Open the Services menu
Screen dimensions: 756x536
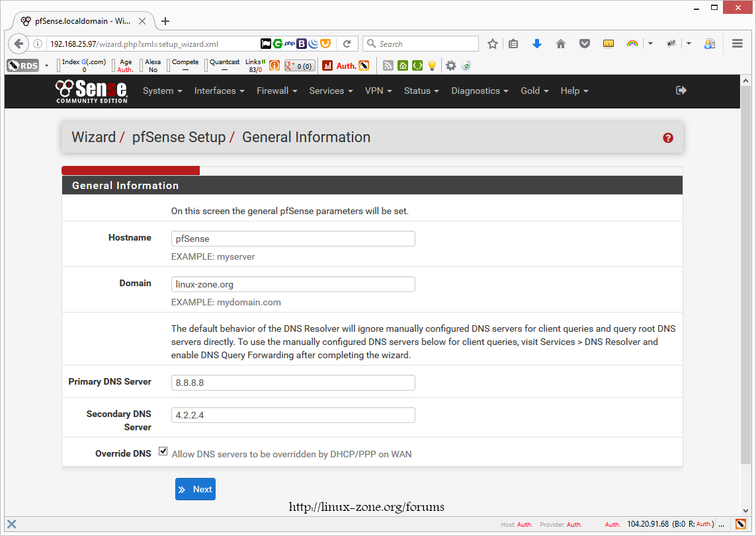pos(331,91)
